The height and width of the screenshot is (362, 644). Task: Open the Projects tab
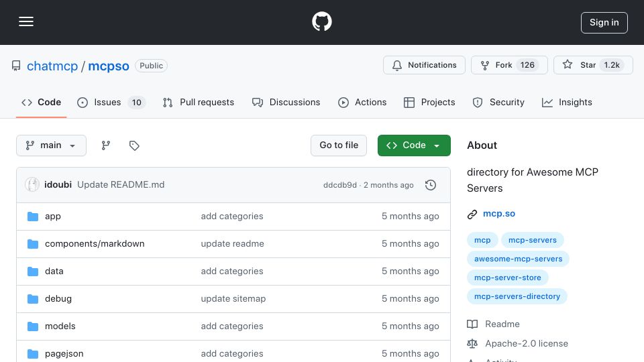429,102
